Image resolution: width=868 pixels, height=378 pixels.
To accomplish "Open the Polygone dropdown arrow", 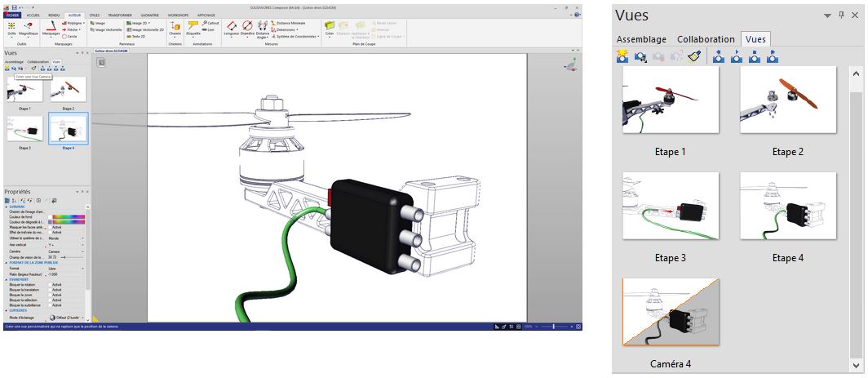I will point(83,24).
